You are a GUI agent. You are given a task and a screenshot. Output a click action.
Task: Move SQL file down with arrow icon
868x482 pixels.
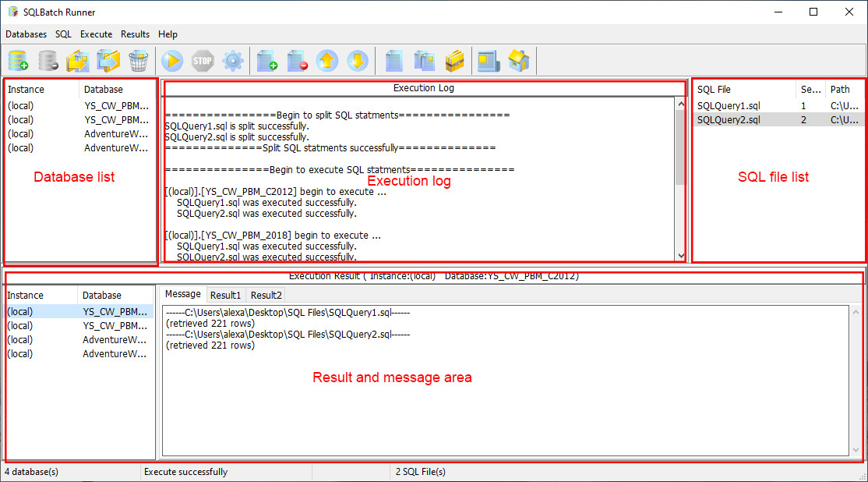pyautogui.click(x=358, y=60)
